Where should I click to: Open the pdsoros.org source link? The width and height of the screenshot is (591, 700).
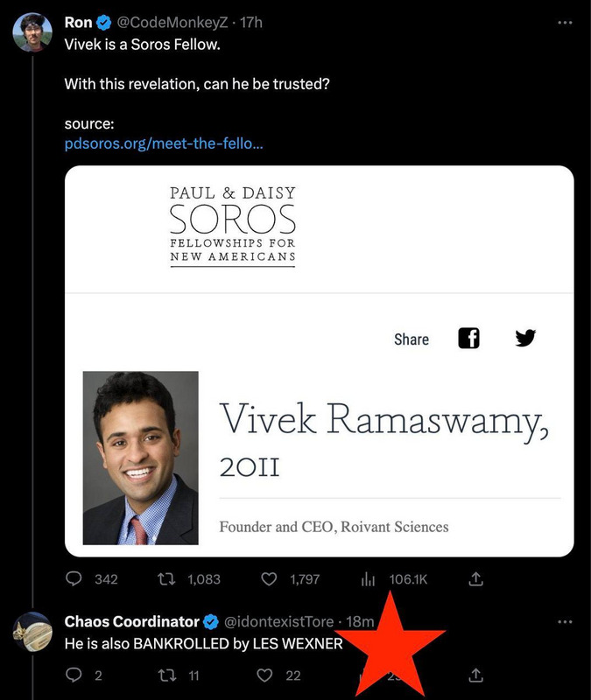click(x=164, y=143)
